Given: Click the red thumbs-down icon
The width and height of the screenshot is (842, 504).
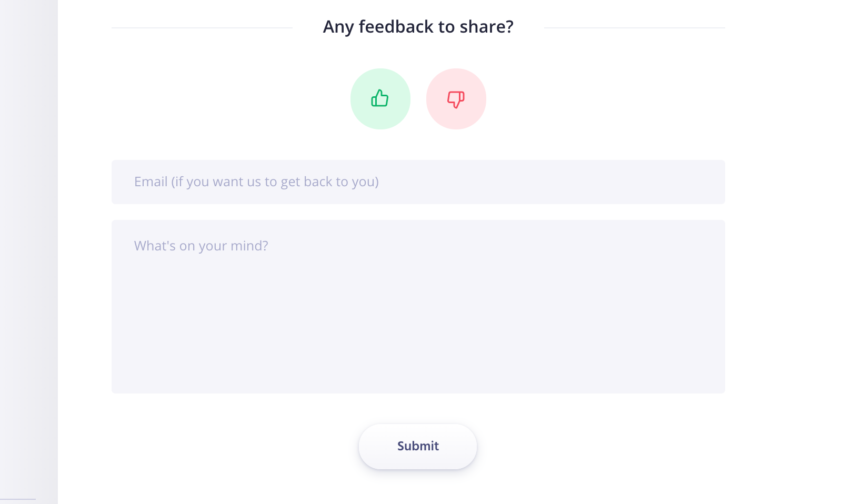Looking at the screenshot, I should pyautogui.click(x=456, y=99).
